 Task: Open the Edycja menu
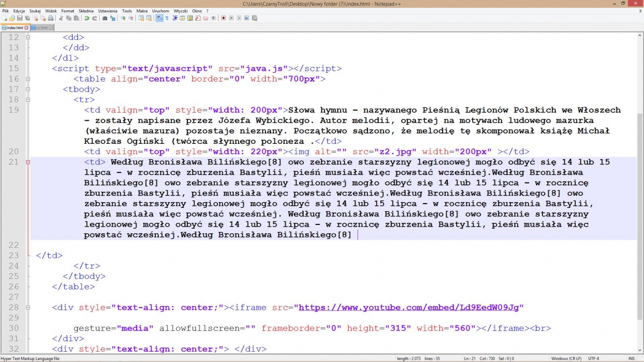pyautogui.click(x=19, y=11)
